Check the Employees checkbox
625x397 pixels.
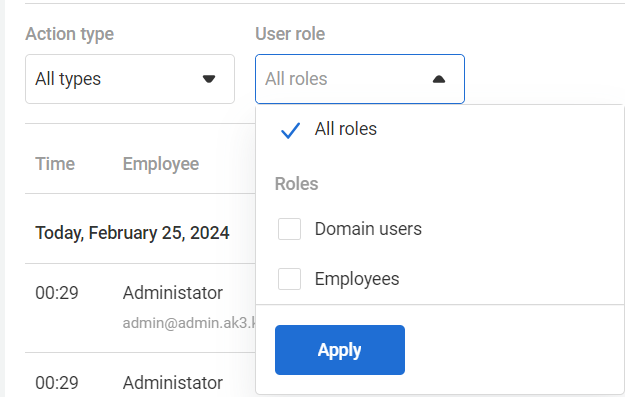coord(289,279)
